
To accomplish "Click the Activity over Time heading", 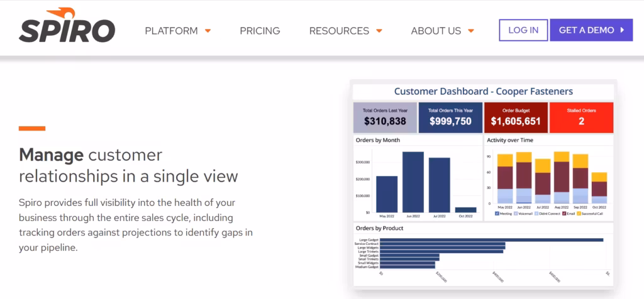I will point(510,140).
